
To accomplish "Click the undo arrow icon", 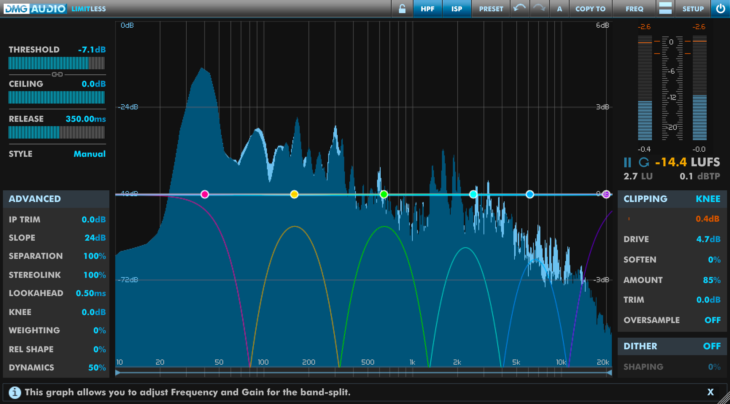I will point(520,8).
